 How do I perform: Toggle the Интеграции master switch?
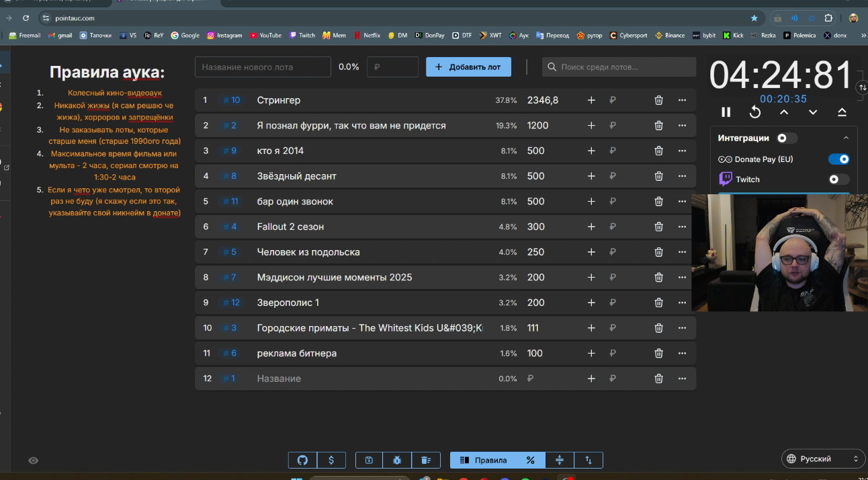click(x=786, y=138)
